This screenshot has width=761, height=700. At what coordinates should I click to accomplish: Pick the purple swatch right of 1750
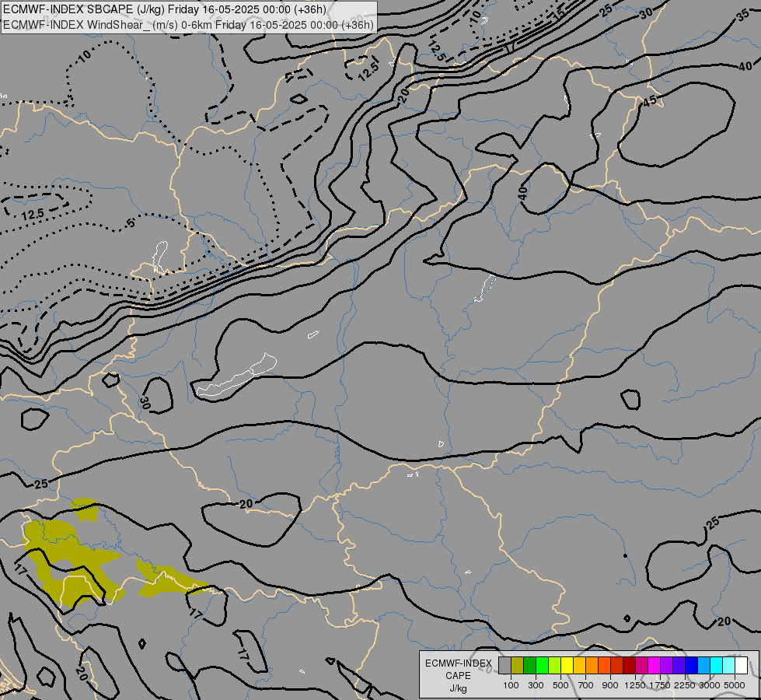pyautogui.click(x=667, y=665)
